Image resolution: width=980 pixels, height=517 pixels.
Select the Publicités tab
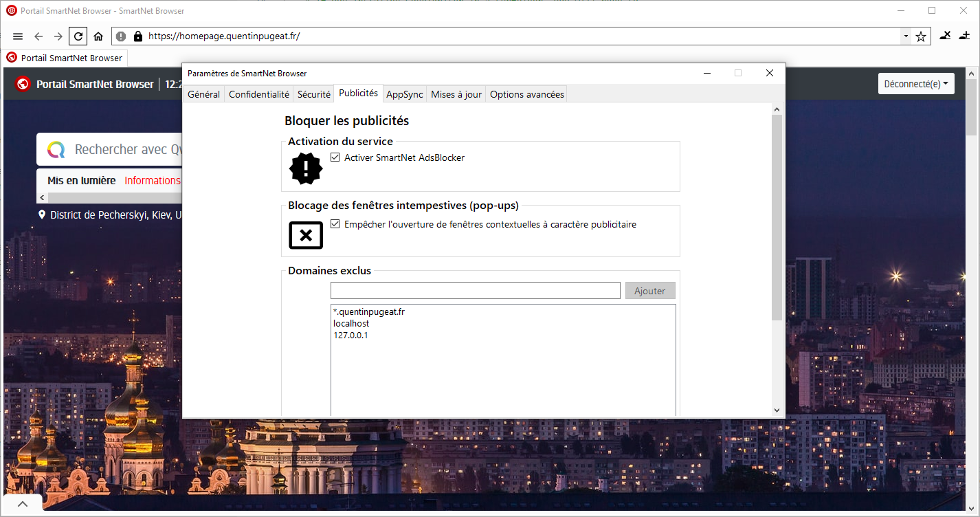click(358, 93)
